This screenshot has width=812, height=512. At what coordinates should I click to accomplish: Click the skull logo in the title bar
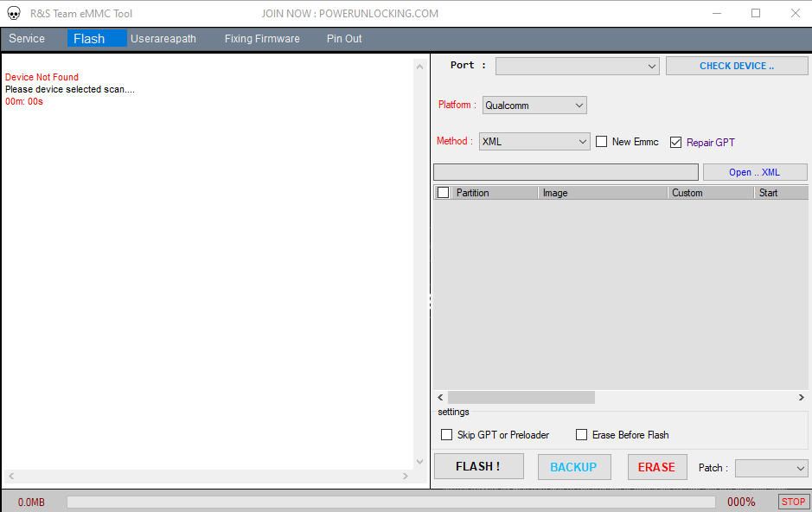click(x=13, y=13)
